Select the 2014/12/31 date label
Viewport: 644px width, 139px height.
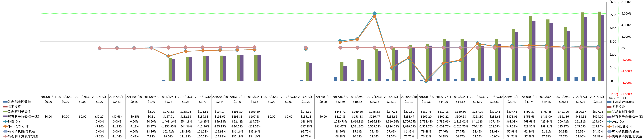click(x=169, y=97)
